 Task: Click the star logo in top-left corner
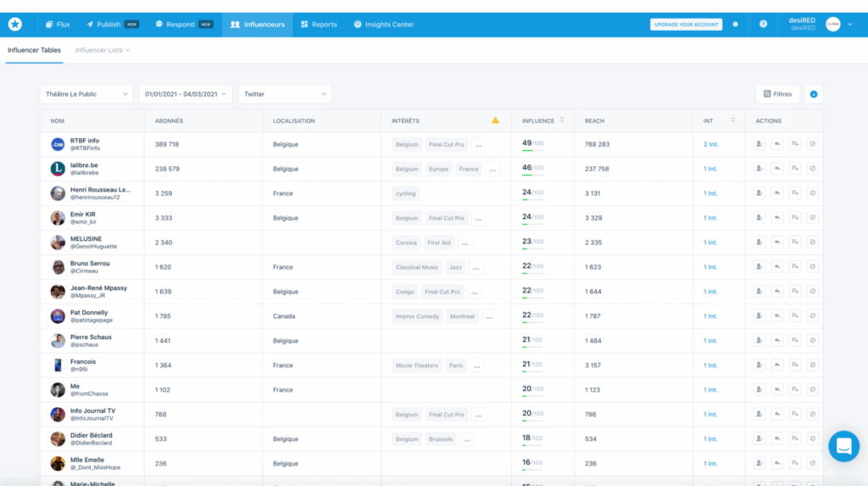[x=15, y=25]
